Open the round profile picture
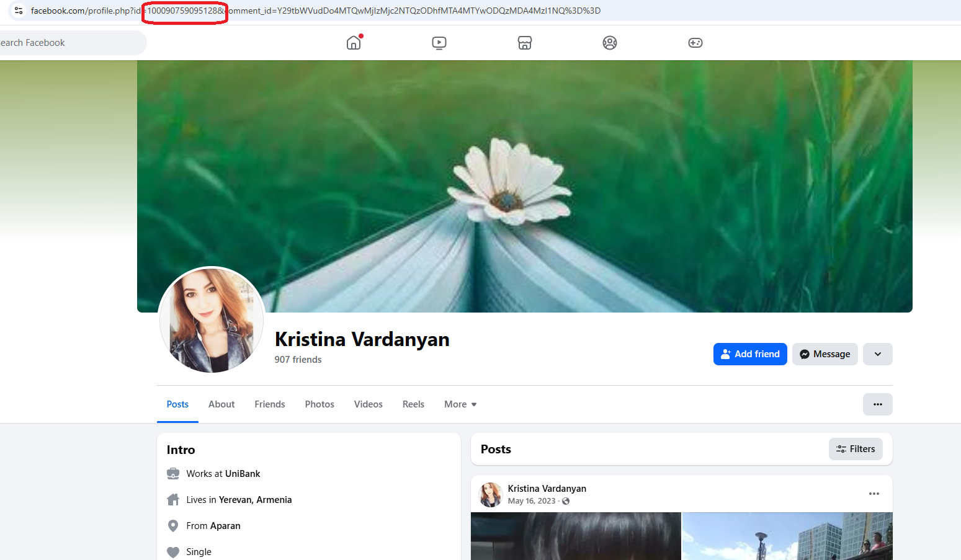 pos(212,320)
